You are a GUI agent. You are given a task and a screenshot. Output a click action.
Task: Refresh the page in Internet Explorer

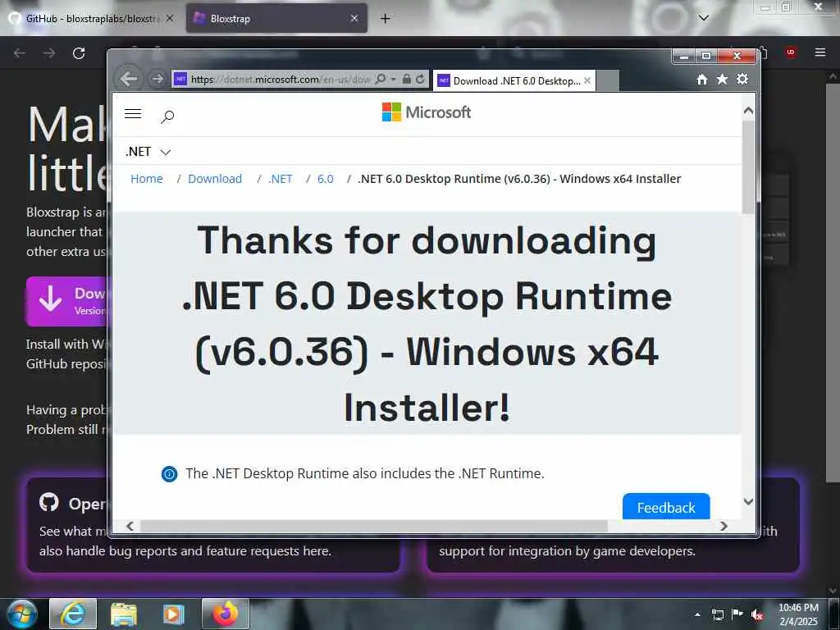(x=420, y=80)
